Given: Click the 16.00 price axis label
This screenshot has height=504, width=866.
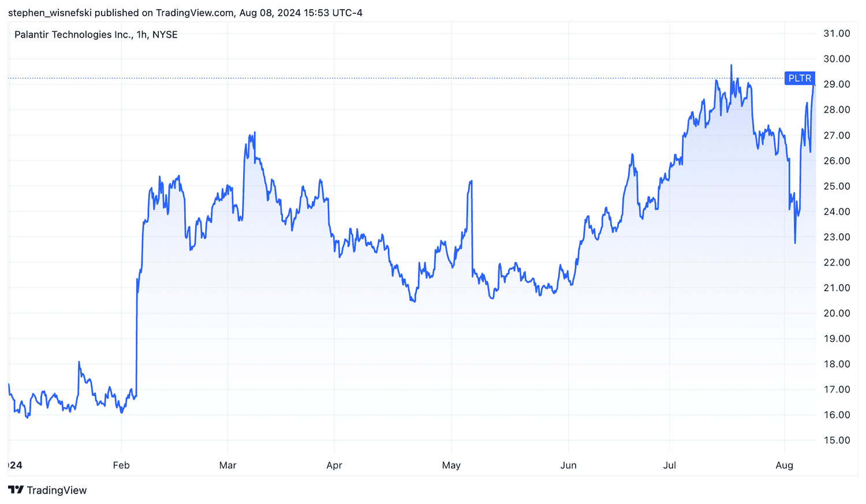Looking at the screenshot, I should 837,415.
